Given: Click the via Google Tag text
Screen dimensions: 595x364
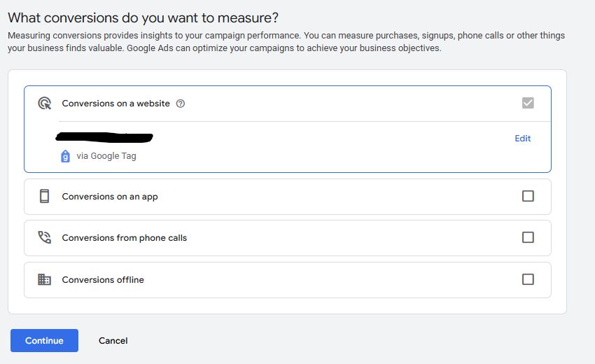Looking at the screenshot, I should tap(106, 156).
